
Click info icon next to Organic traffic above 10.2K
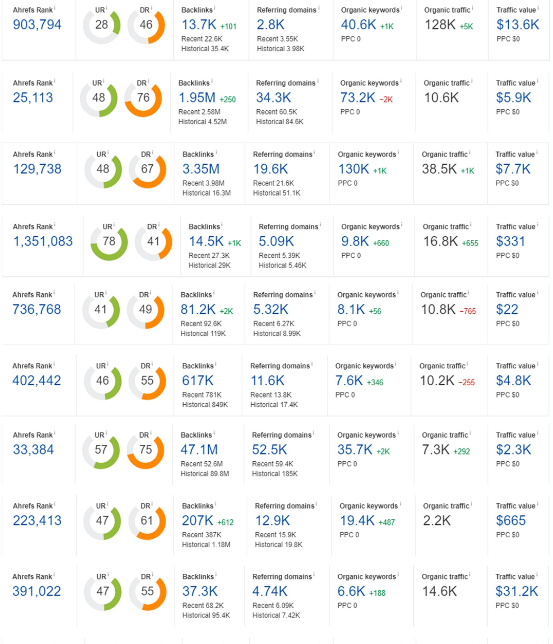click(x=468, y=364)
